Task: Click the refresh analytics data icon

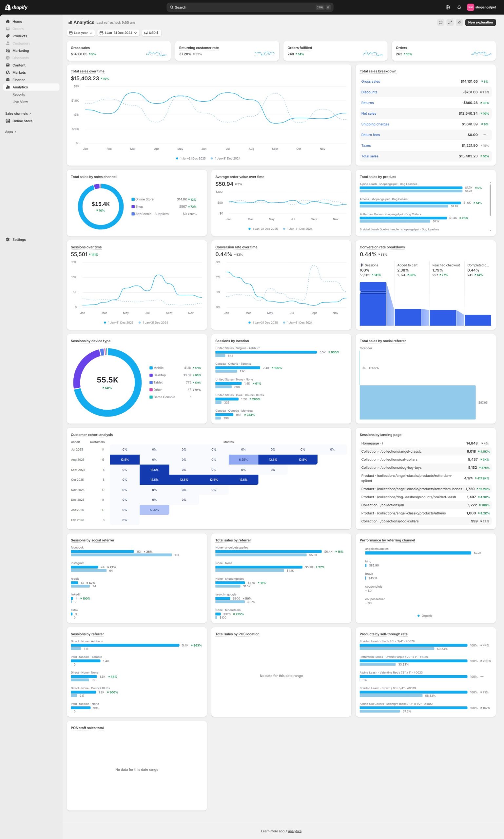Action: click(440, 22)
